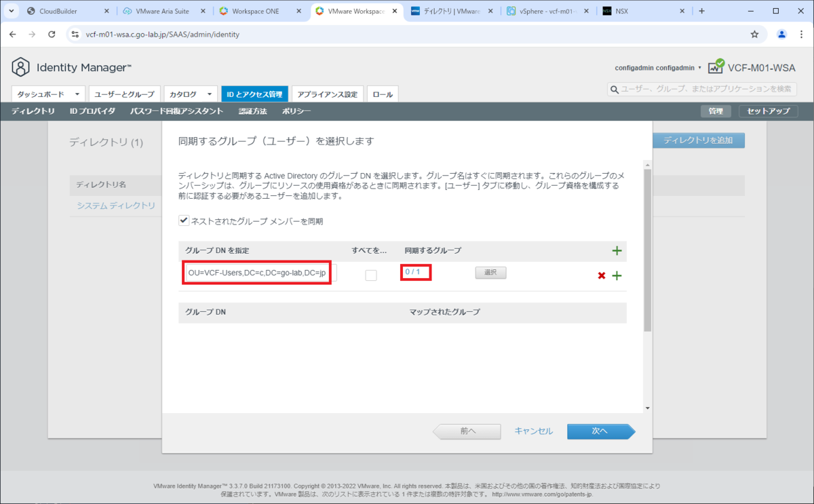814x504 pixels.
Task: Go forward using browser forward arrow
Action: (x=32, y=34)
